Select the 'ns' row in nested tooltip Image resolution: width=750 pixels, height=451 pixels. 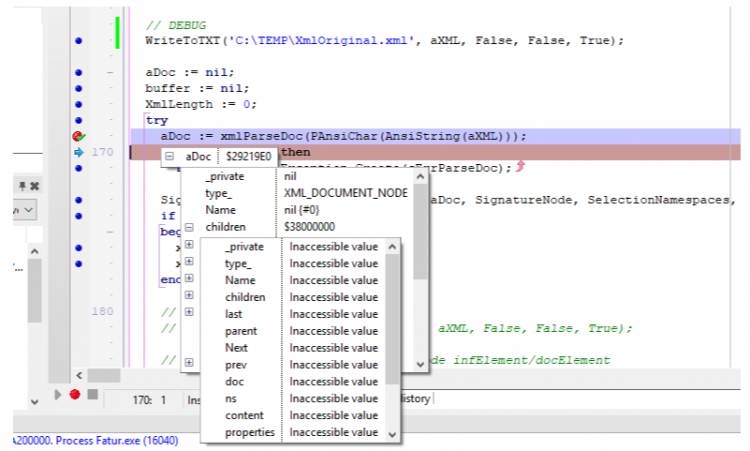pyautogui.click(x=294, y=398)
